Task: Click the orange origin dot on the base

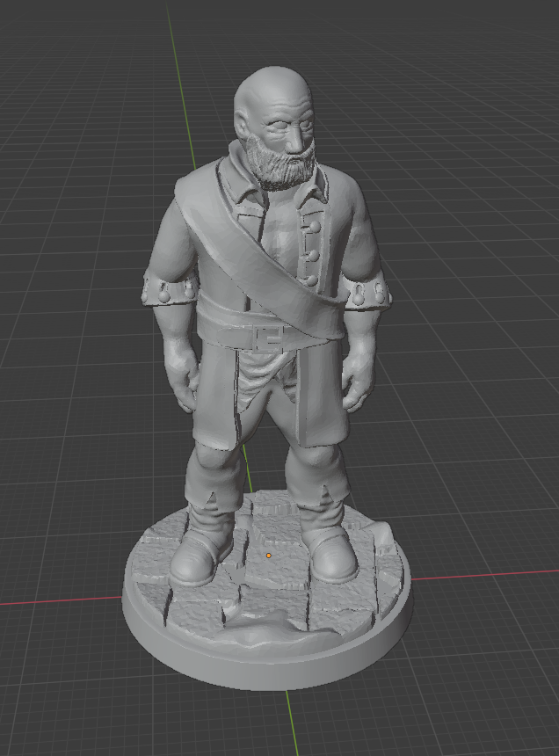Action: (x=268, y=556)
